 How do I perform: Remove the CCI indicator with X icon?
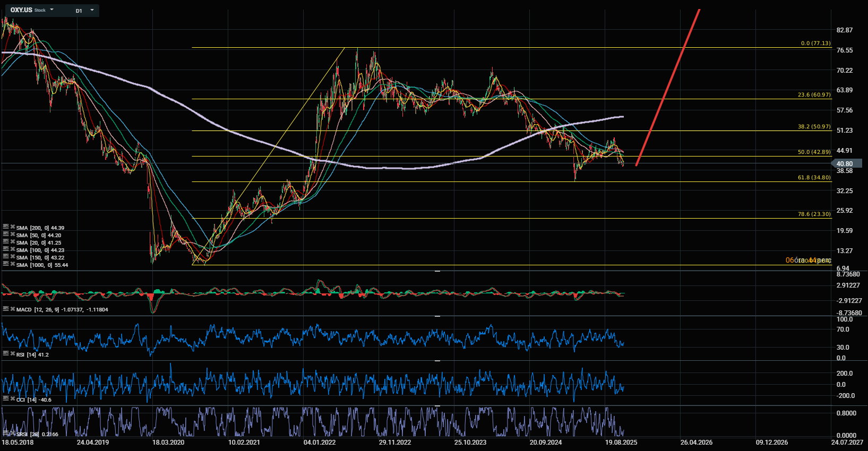(x=12, y=398)
